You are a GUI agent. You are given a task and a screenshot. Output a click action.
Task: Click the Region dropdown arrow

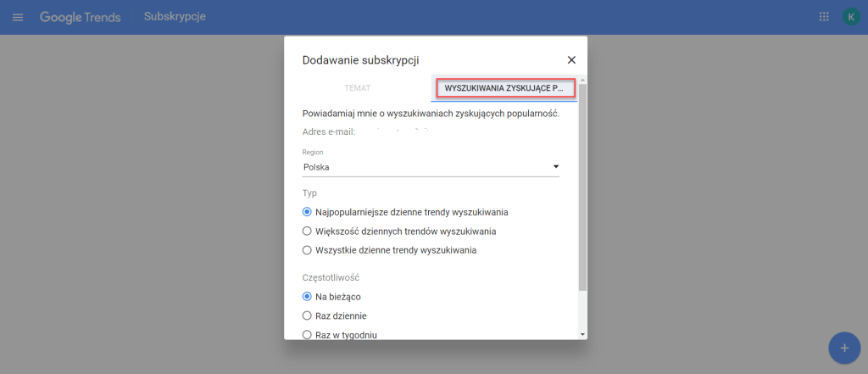556,167
